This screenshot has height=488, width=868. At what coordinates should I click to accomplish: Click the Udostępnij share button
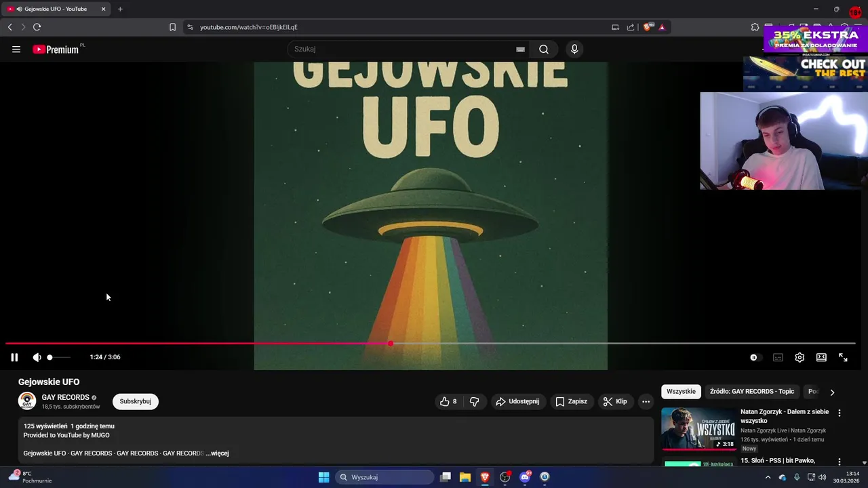click(x=518, y=401)
